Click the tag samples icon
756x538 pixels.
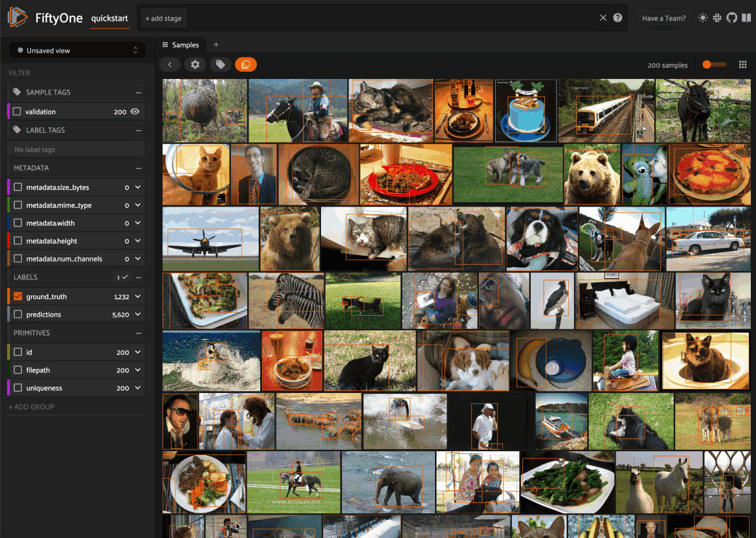(220, 65)
